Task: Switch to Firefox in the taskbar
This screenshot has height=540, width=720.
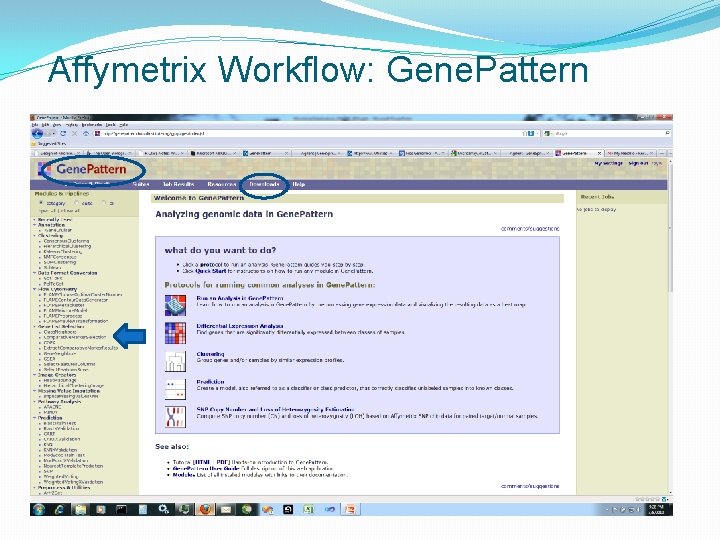Action: 206,509
